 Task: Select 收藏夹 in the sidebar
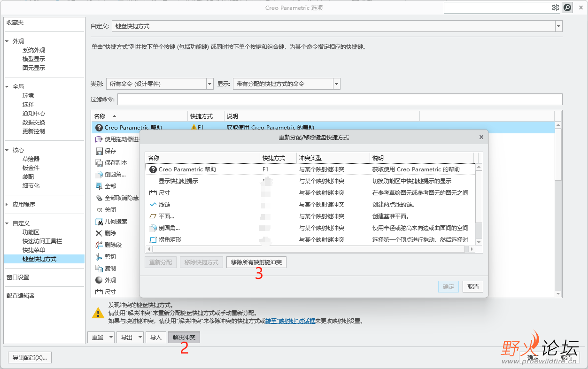(x=15, y=23)
